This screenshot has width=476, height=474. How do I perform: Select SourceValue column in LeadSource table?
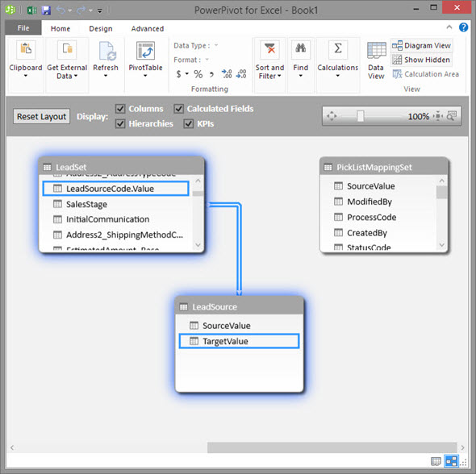[239, 326]
